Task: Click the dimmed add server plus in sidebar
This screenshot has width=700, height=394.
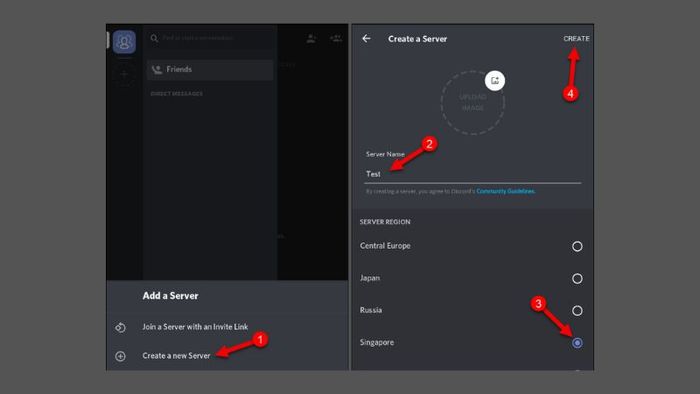Action: point(124,74)
